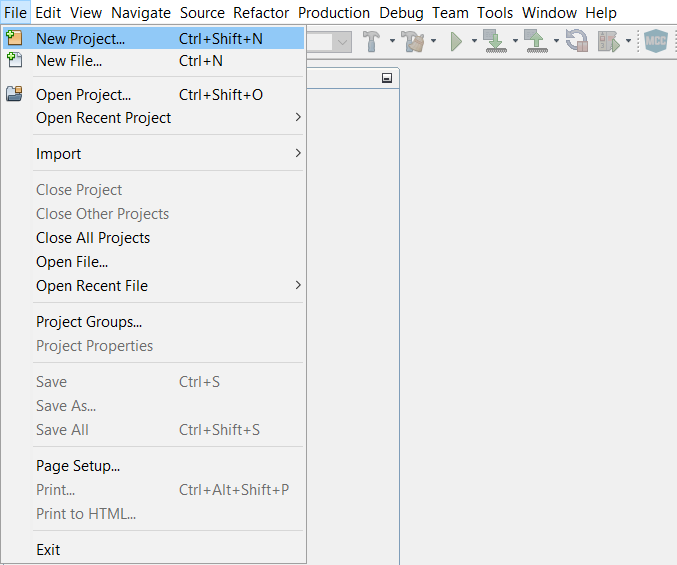Open the MCC Code Configurator icon

coord(655,41)
